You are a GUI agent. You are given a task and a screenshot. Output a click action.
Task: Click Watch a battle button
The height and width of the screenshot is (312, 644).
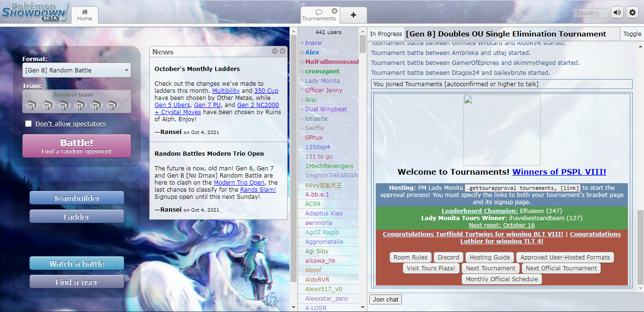point(77,263)
